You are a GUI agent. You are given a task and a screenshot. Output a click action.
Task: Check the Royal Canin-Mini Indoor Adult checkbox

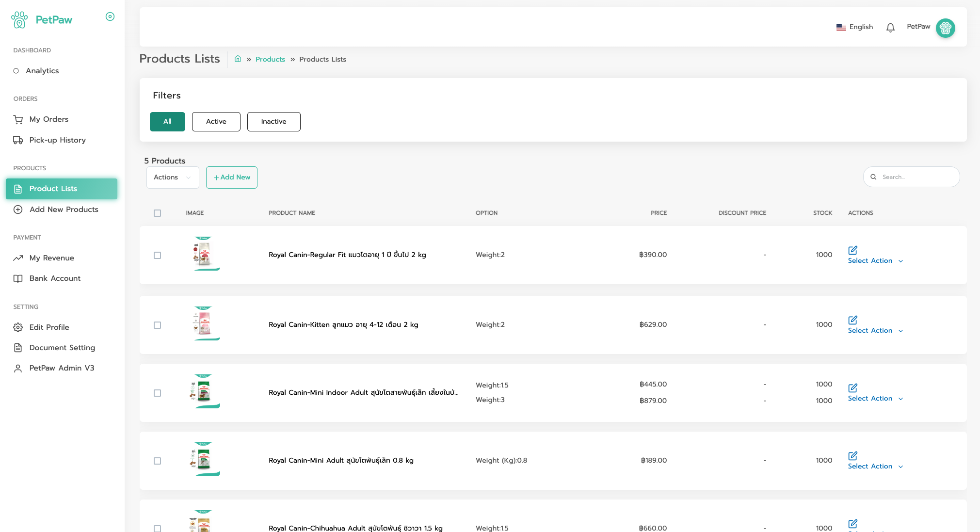pyautogui.click(x=157, y=393)
